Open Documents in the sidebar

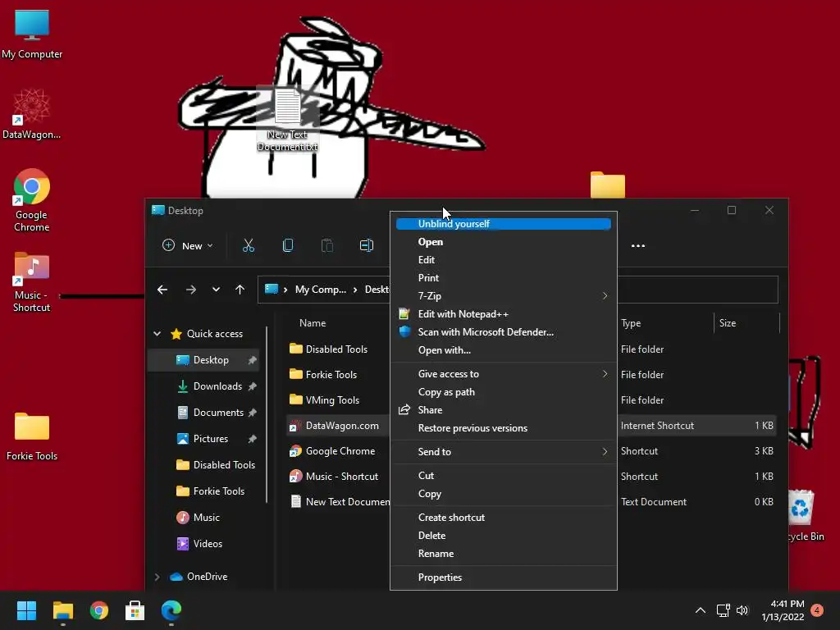click(203, 413)
